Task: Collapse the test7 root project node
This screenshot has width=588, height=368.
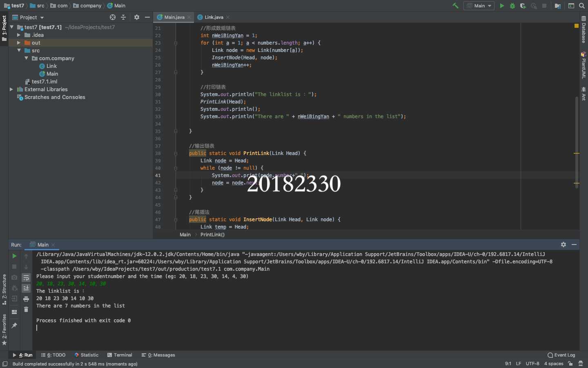Action: point(12,27)
